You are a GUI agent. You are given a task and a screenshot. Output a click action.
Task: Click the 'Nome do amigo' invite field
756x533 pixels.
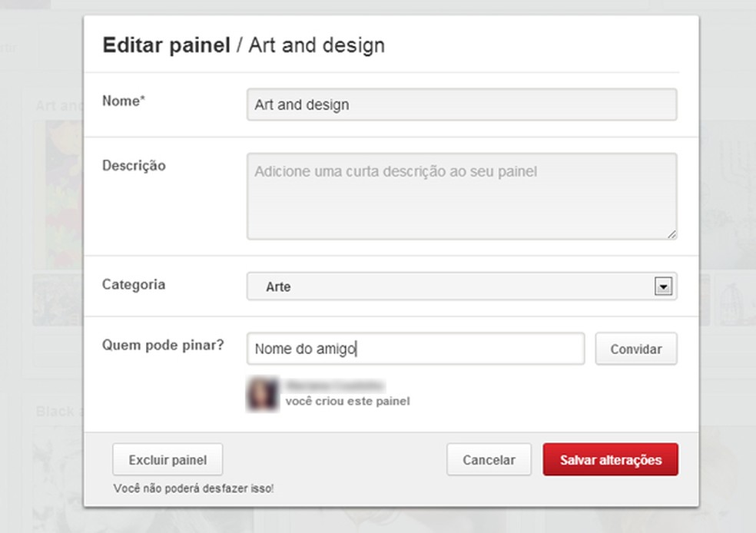[x=415, y=349]
